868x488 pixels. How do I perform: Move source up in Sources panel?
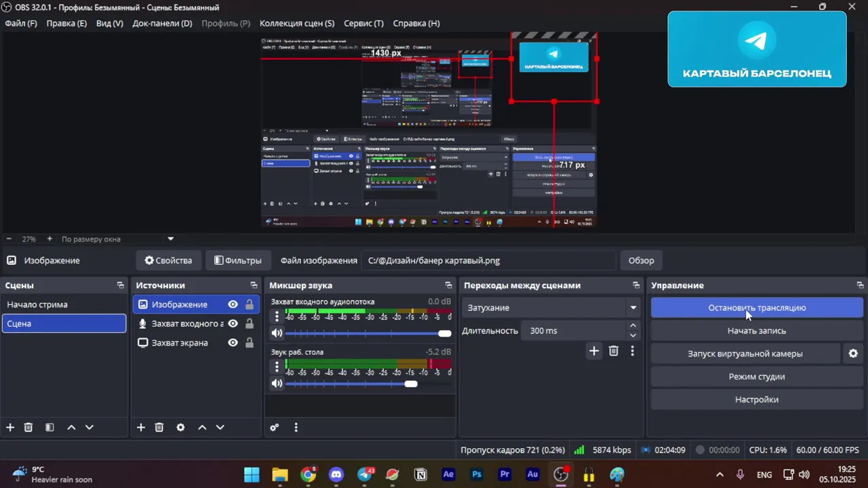pos(202,428)
